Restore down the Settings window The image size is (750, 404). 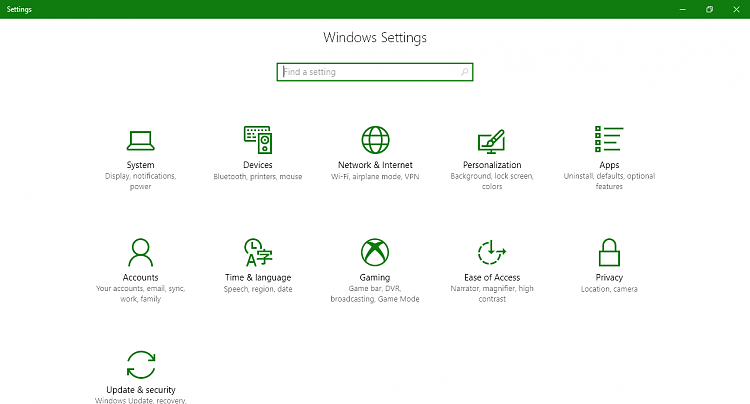coord(709,9)
